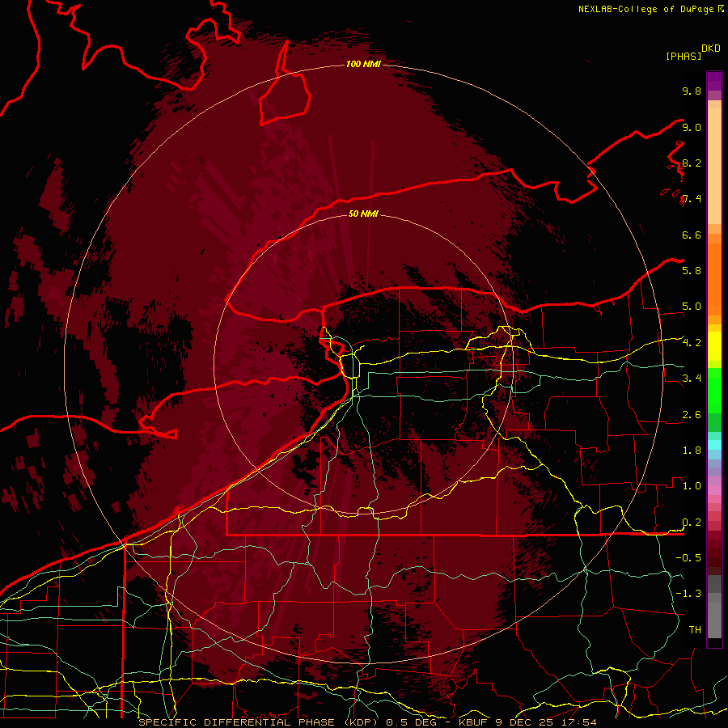Click the 5.8 scale value
The width and height of the screenshot is (728, 728).
(692, 270)
